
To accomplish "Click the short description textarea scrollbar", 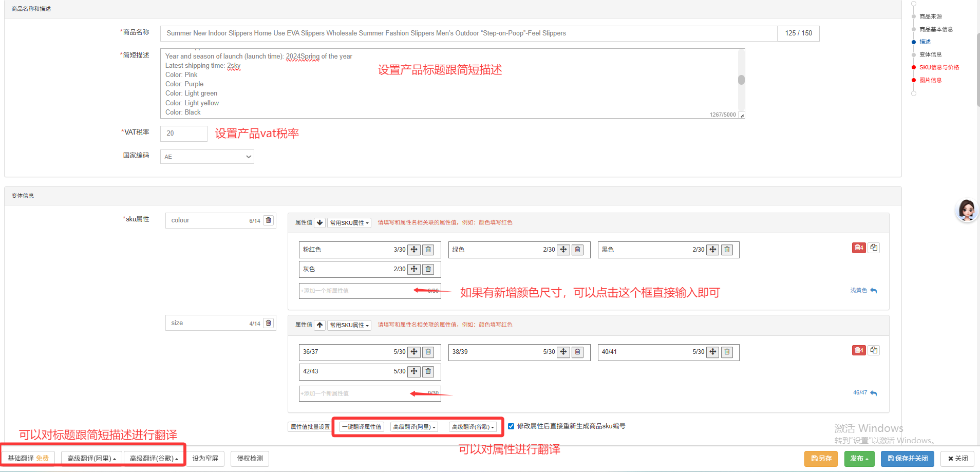I will point(741,80).
